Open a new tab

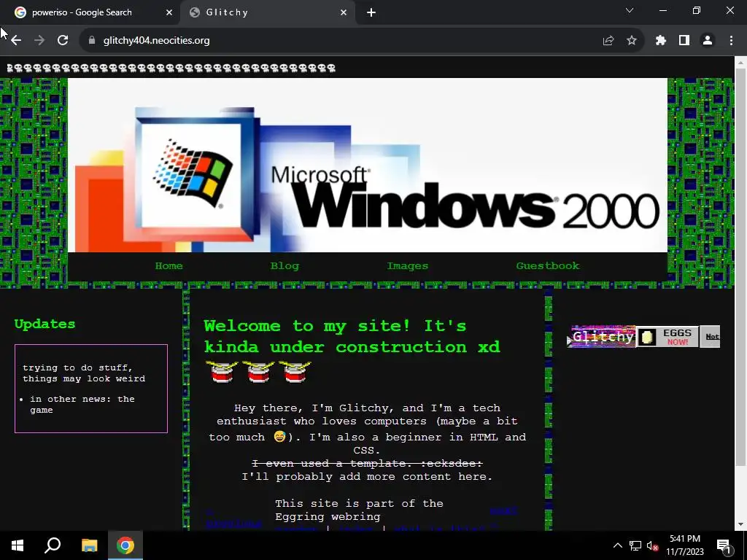(x=371, y=12)
